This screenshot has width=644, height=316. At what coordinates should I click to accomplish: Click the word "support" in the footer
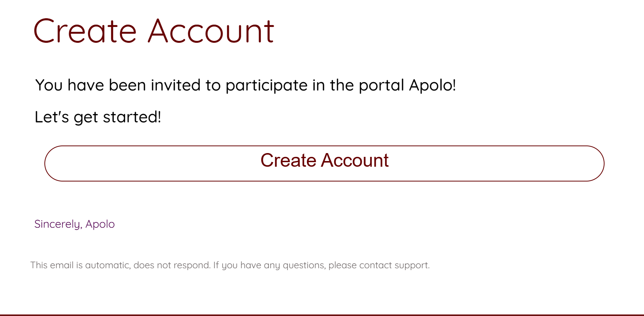click(x=412, y=265)
